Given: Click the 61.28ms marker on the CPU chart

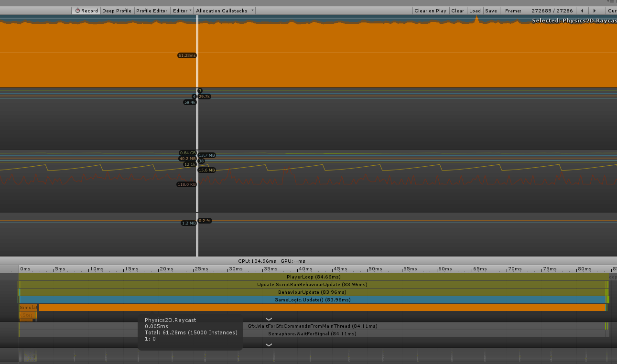Looking at the screenshot, I should pyautogui.click(x=187, y=55).
